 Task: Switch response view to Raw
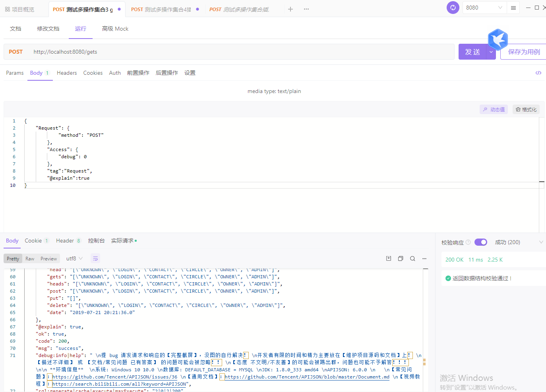[30, 258]
